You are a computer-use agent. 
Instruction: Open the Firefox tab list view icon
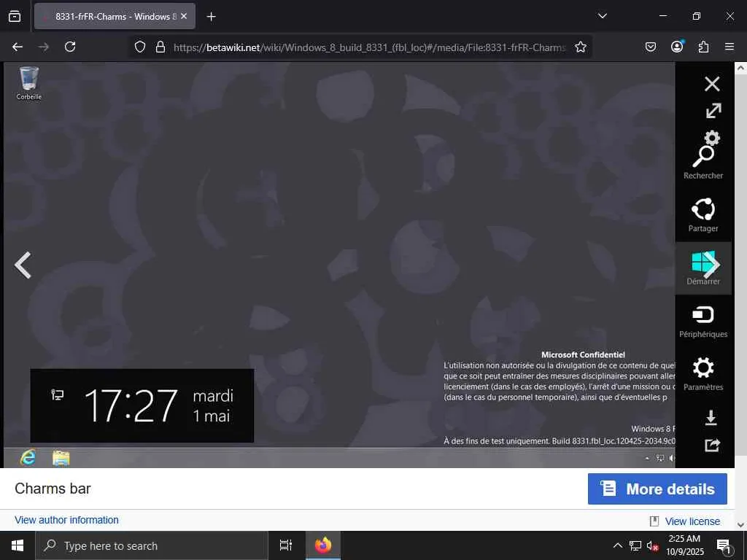pos(15,17)
